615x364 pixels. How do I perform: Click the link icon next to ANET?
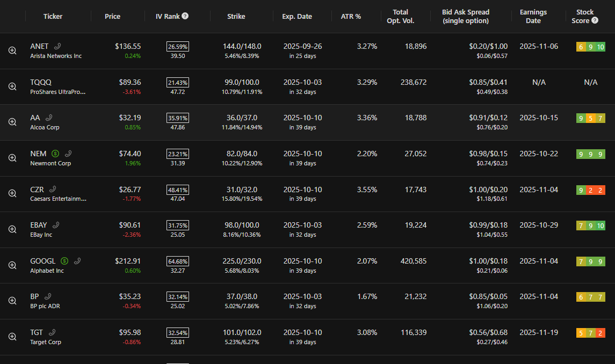(57, 46)
